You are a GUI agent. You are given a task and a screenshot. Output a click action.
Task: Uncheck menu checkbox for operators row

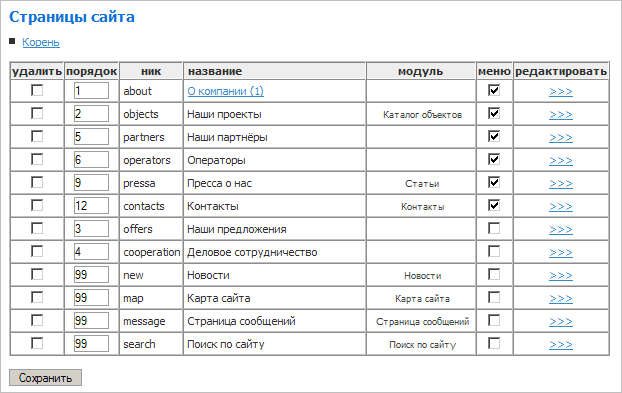pyautogui.click(x=494, y=159)
